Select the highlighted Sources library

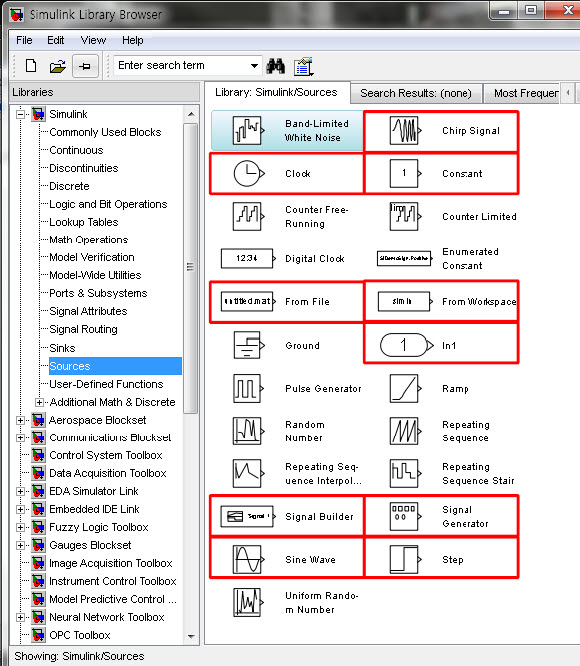pos(115,366)
